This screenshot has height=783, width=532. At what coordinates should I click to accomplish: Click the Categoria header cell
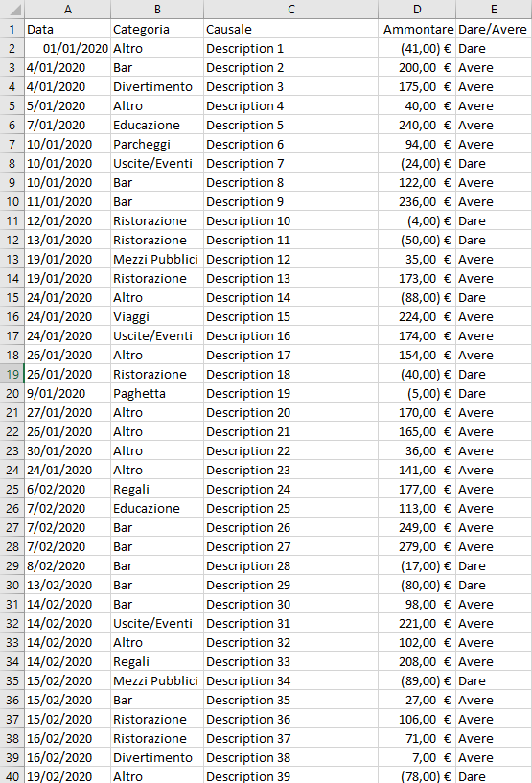pyautogui.click(x=157, y=29)
